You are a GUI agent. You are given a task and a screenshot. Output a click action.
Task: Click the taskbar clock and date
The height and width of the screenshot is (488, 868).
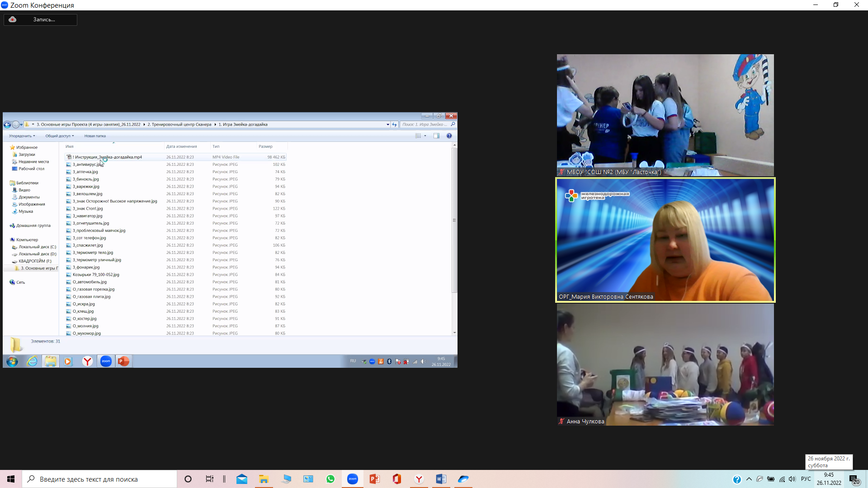point(829,479)
